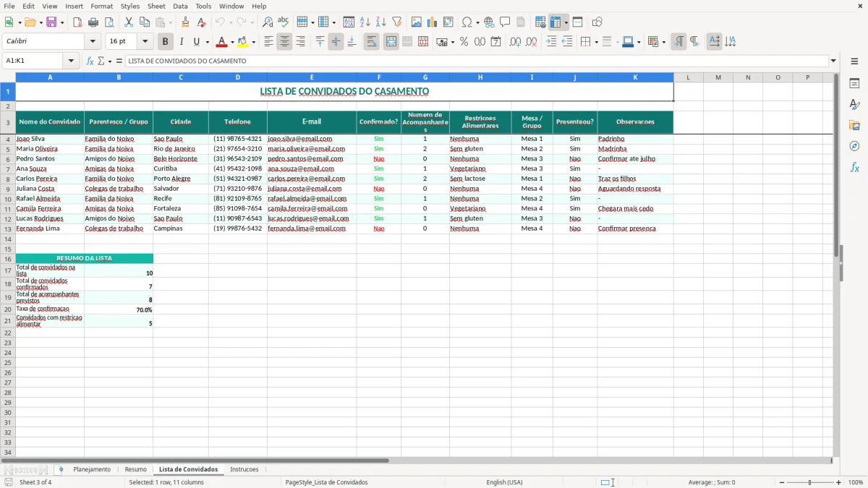Select row header 16
This screenshot has width=868, height=488.
(x=7, y=258)
